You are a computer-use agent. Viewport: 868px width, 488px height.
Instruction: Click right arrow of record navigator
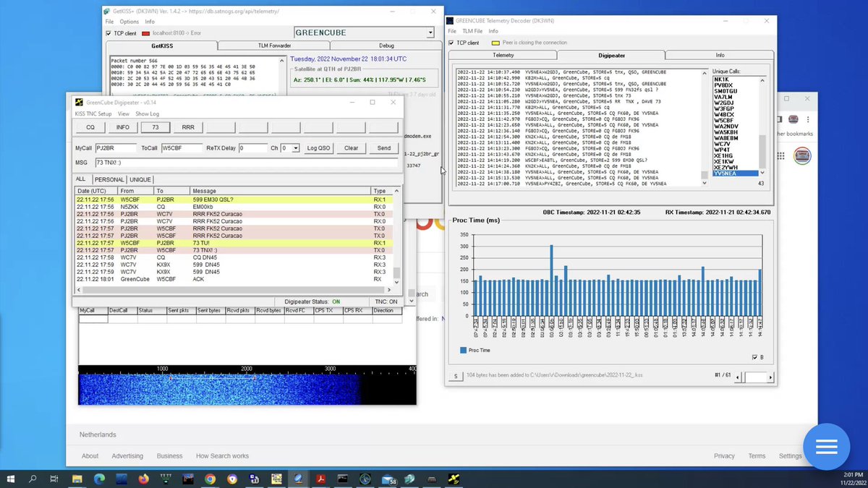[770, 377]
